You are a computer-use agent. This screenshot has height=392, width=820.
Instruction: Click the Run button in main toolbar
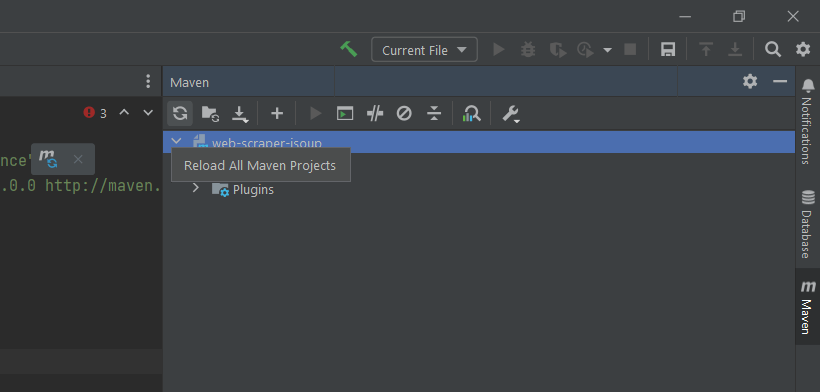tap(499, 49)
